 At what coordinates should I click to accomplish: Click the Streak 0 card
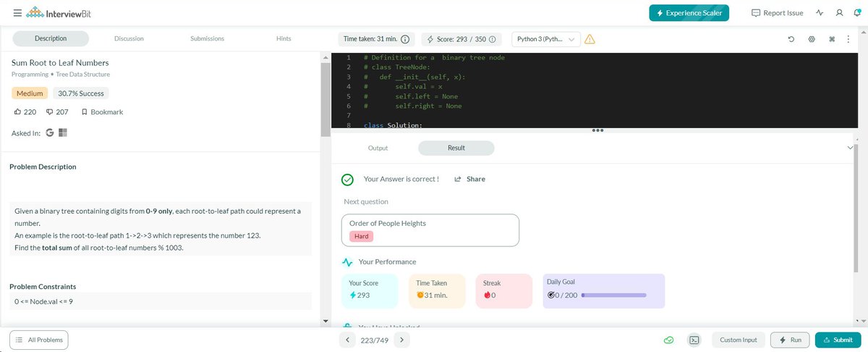(503, 291)
